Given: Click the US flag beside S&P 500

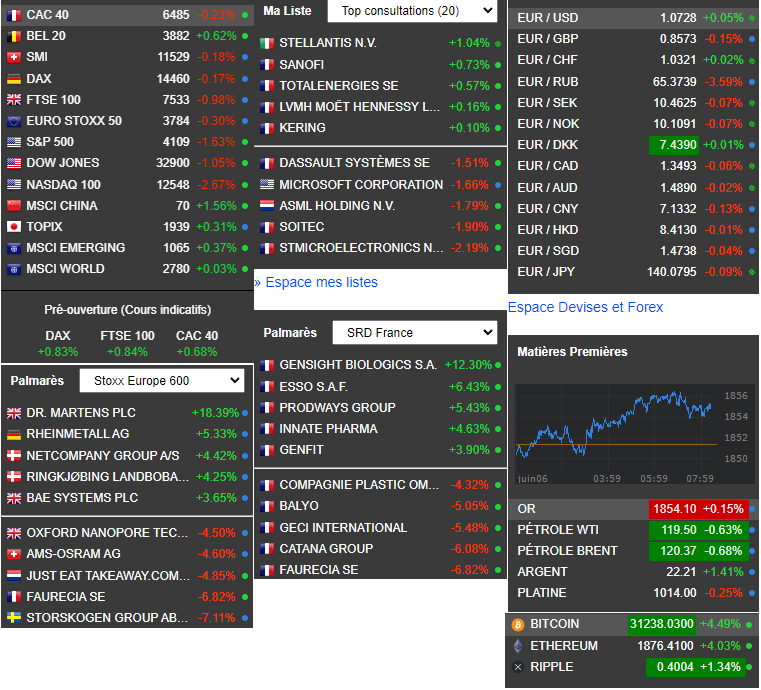Looking at the screenshot, I should click(x=14, y=142).
